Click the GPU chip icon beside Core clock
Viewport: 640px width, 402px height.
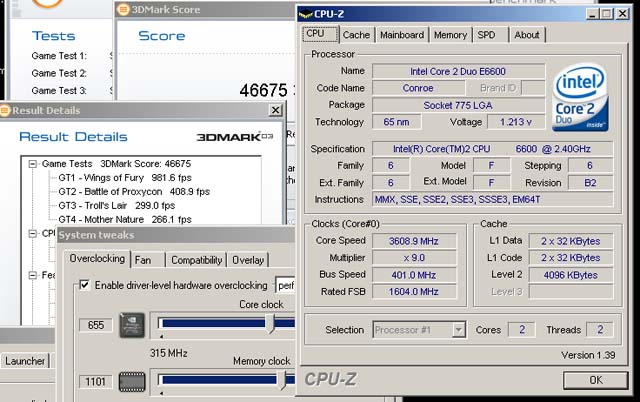tap(132, 325)
